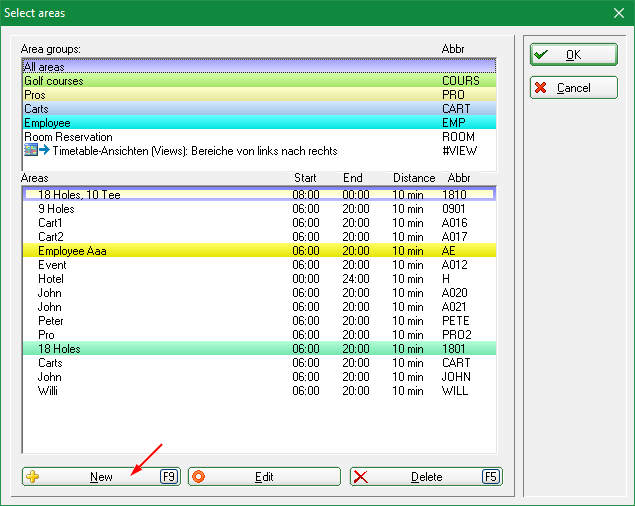Select the Carts area group
The width and height of the screenshot is (635, 506).
pyautogui.click(x=259, y=109)
